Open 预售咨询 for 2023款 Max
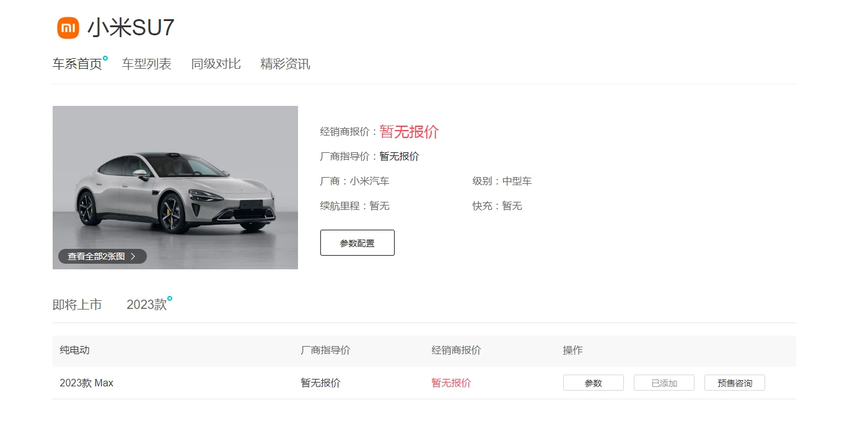The width and height of the screenshot is (868, 421). pyautogui.click(x=735, y=383)
